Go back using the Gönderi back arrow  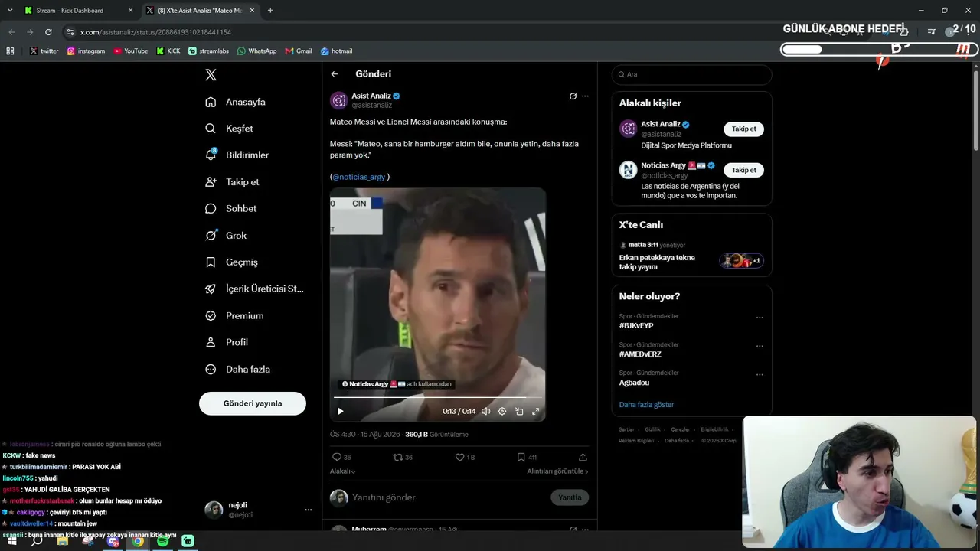[335, 74]
